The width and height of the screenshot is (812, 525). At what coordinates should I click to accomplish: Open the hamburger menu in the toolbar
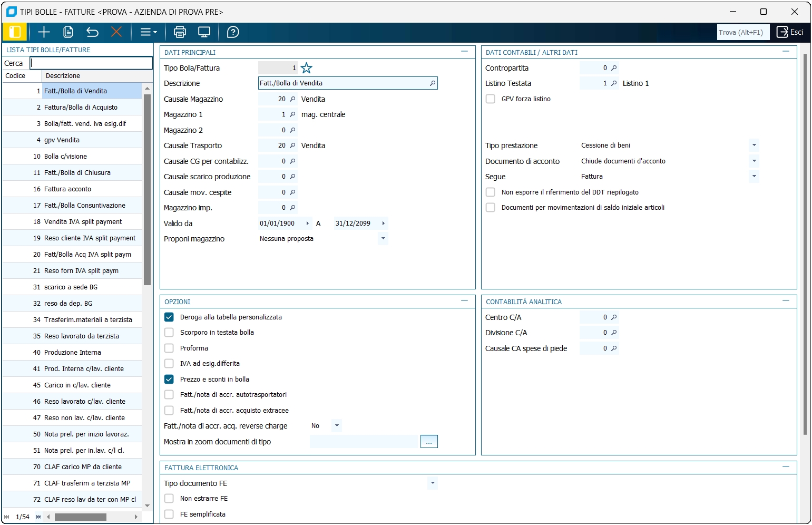point(148,32)
